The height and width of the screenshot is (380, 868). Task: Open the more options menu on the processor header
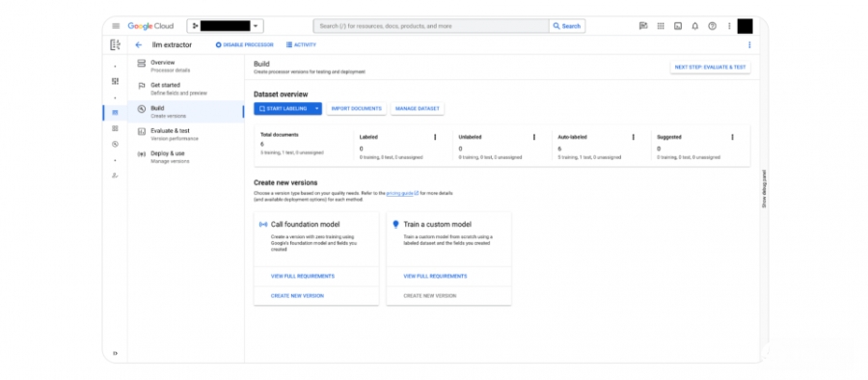pos(749,45)
